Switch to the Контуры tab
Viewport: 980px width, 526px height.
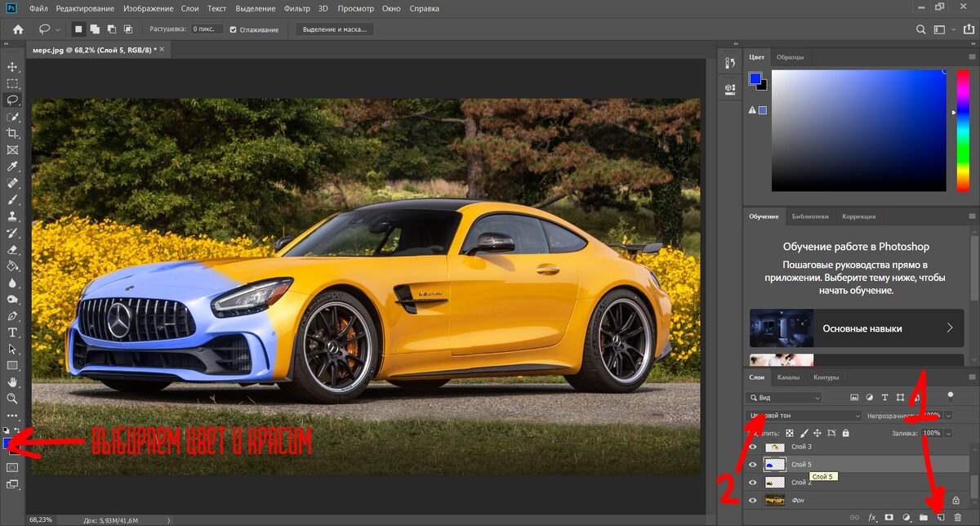tap(826, 377)
